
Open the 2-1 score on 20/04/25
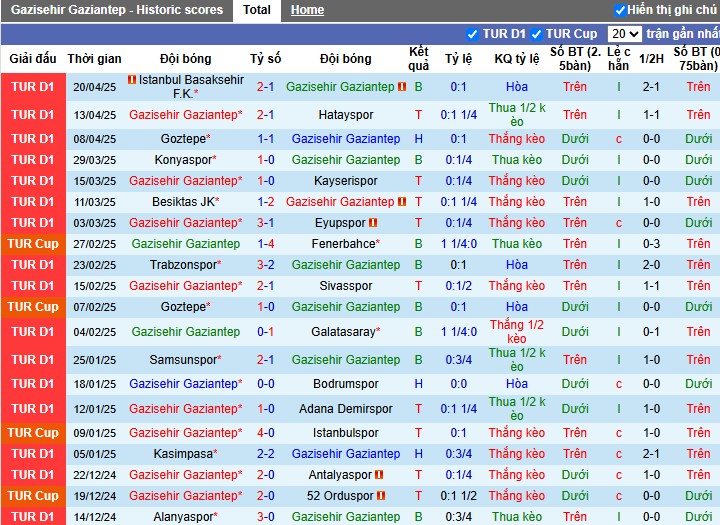(x=265, y=86)
